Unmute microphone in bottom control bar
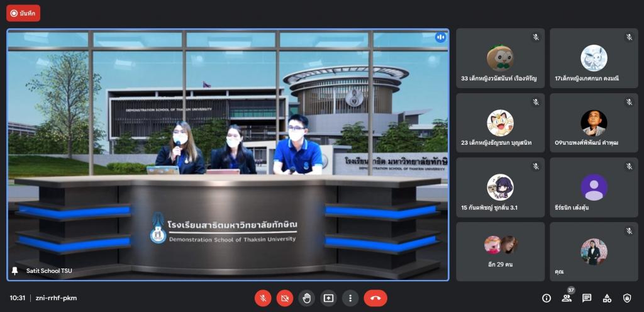This screenshot has width=644, height=312. pyautogui.click(x=263, y=298)
